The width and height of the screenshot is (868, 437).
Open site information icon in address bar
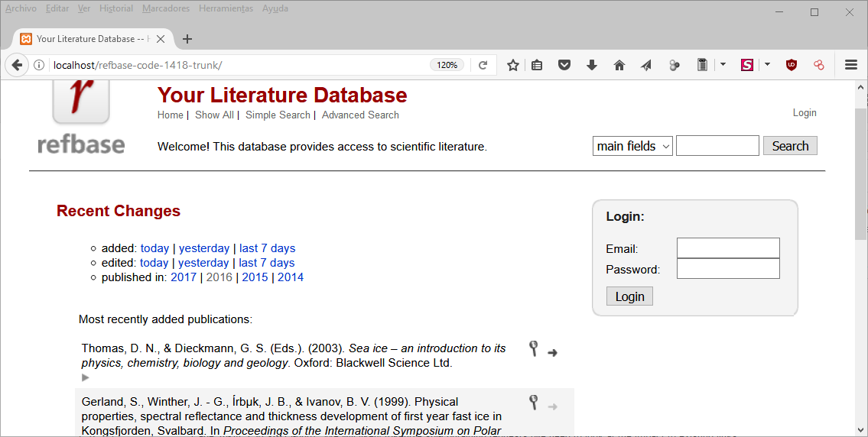pyautogui.click(x=39, y=65)
